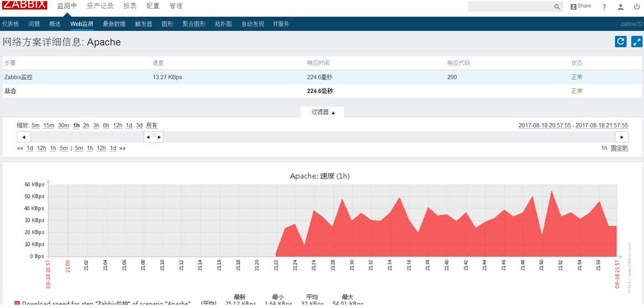The width and height of the screenshot is (644, 308).
Task: Open the 配置 main menu
Action: [x=153, y=6]
